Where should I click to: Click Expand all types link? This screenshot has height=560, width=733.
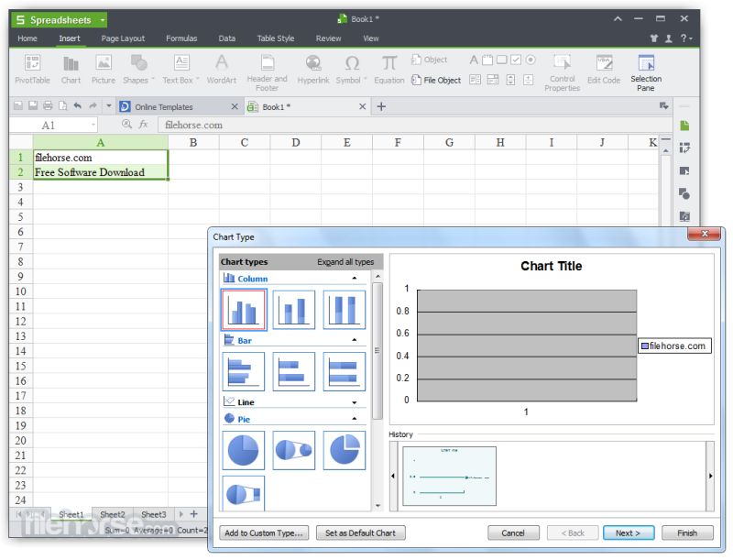[x=345, y=262]
